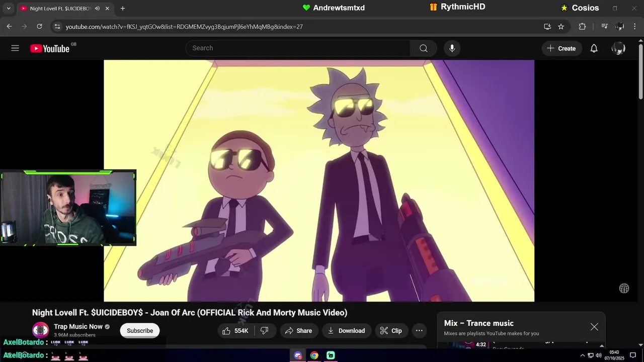Open the YouTube hamburger guide menu
Screen dimensions: 644x362
pyautogui.click(x=15, y=48)
